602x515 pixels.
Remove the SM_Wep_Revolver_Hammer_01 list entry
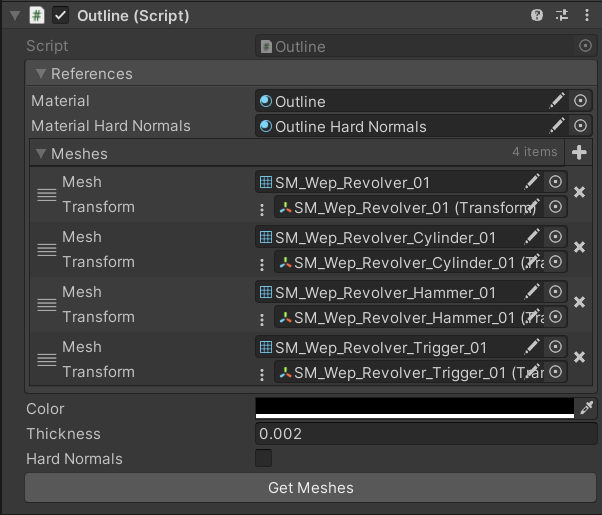pyautogui.click(x=580, y=302)
